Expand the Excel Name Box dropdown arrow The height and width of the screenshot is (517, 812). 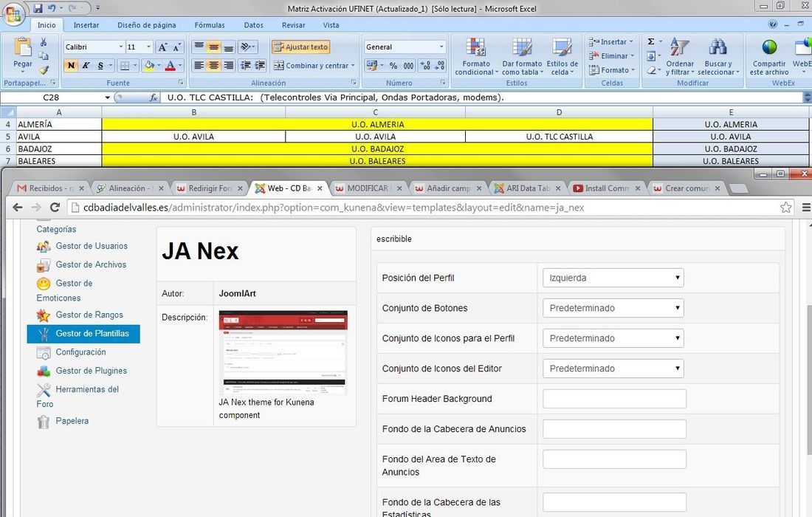pos(107,97)
